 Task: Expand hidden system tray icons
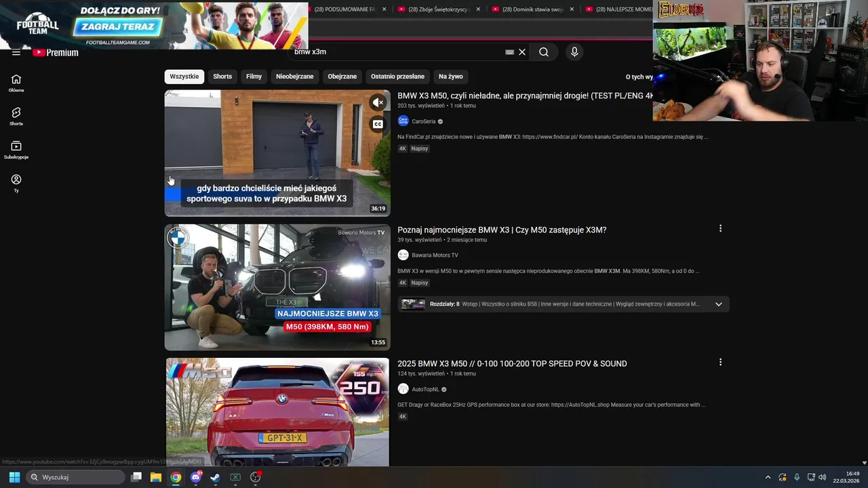coord(768,477)
